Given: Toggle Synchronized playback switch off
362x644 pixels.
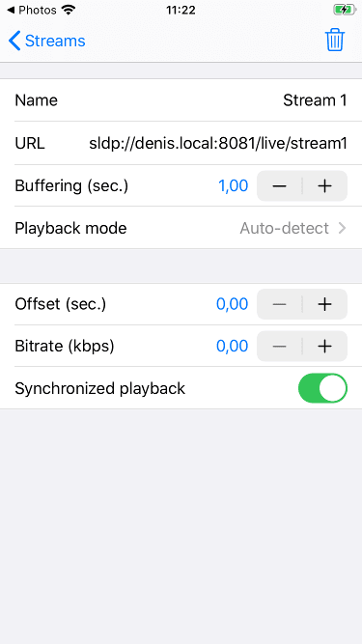Looking at the screenshot, I should 322,388.
